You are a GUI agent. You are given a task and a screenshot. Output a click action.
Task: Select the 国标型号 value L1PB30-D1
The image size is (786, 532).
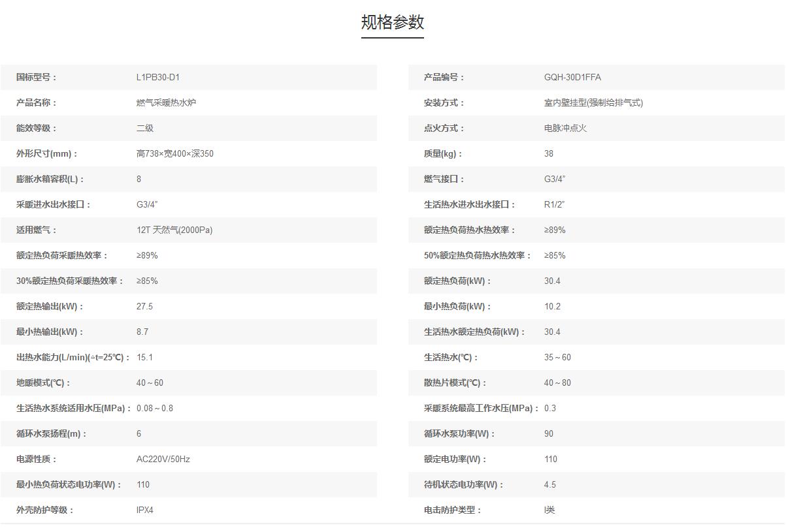[158, 77]
